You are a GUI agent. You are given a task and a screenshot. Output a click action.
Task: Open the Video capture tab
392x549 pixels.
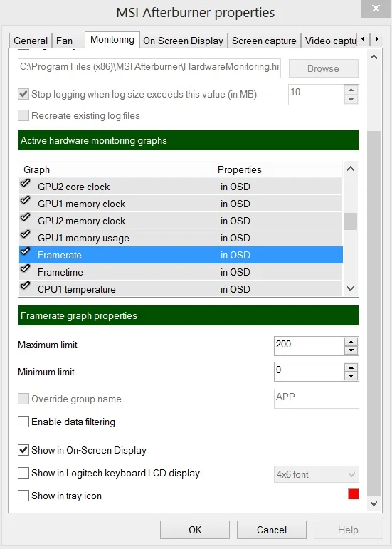click(x=330, y=41)
